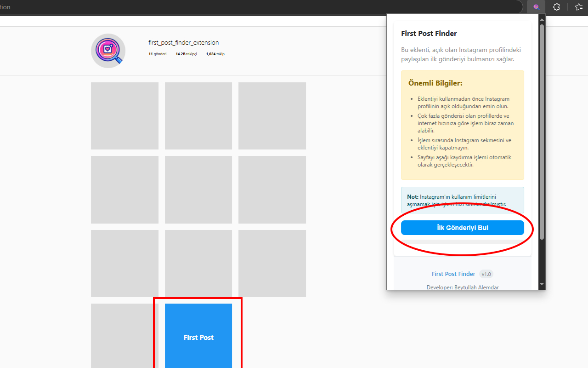This screenshot has height=368, width=588.
Task: Open the First Post Finder footer link
Action: point(453,274)
